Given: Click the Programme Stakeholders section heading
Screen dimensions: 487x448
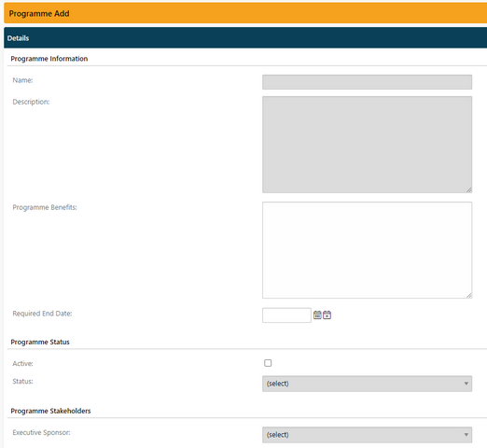Looking at the screenshot, I should coord(50,411).
